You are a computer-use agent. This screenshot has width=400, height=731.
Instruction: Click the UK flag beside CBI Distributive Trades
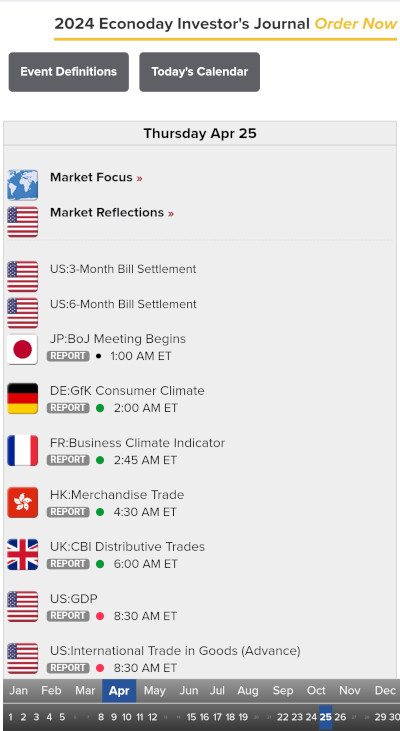pyautogui.click(x=22, y=554)
